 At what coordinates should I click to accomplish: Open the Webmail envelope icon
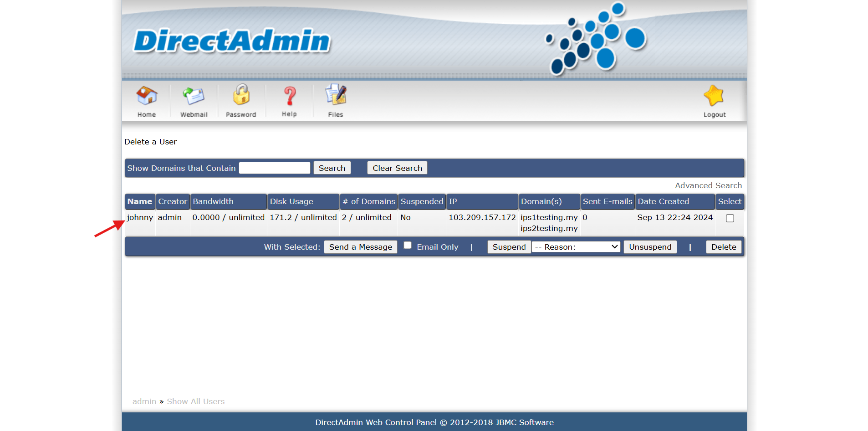coord(194,101)
